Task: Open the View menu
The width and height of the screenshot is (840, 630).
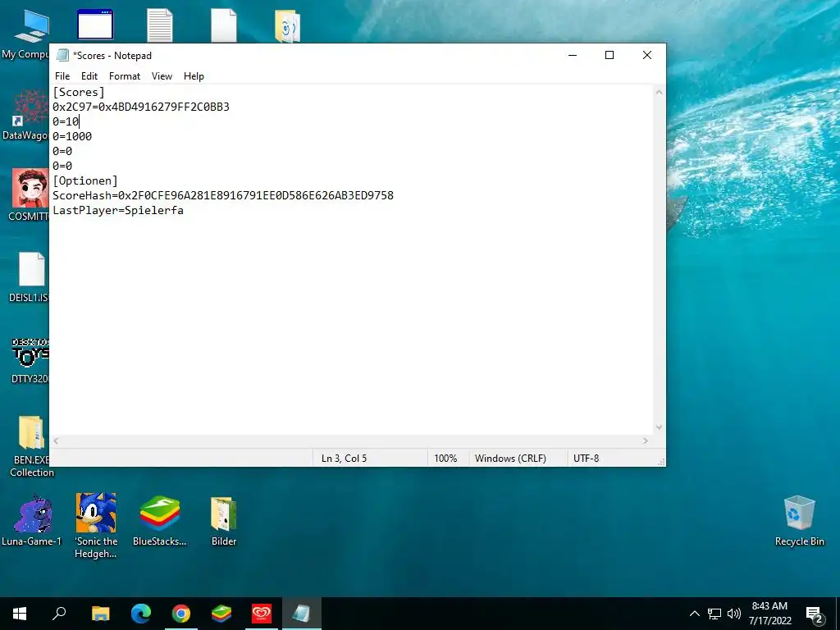Action: pos(162,76)
